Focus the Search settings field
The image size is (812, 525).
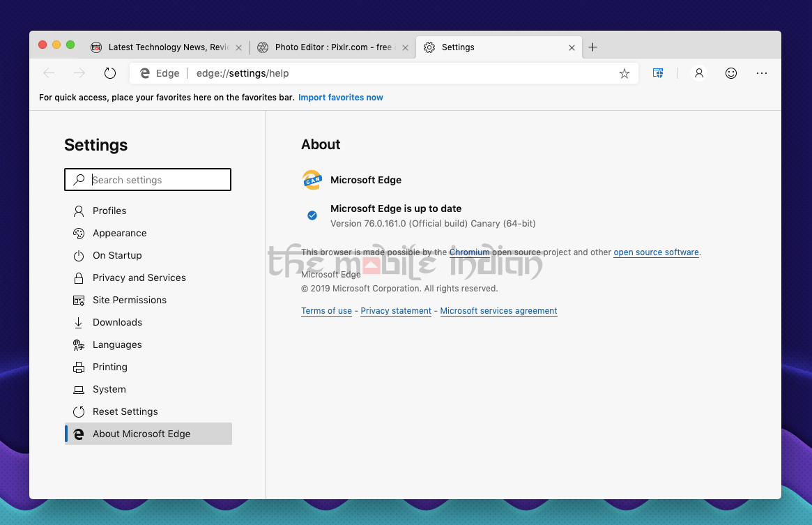[x=148, y=180]
